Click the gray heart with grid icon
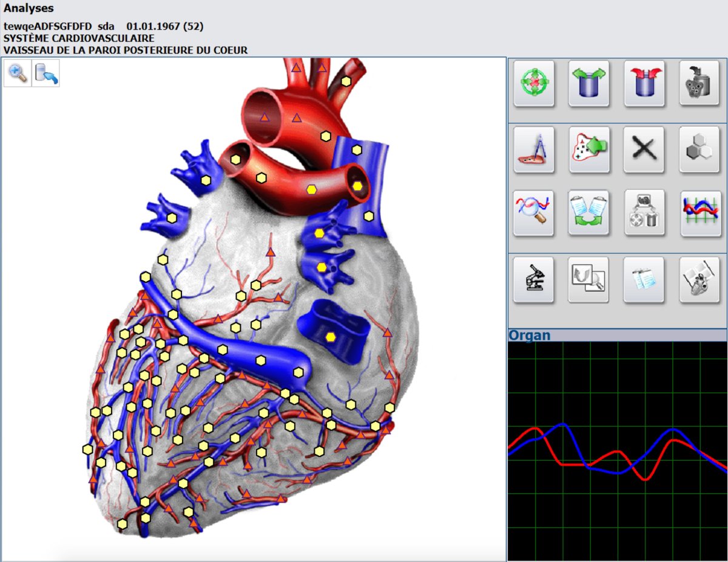Viewport: 728px width, 562px height. (699, 280)
